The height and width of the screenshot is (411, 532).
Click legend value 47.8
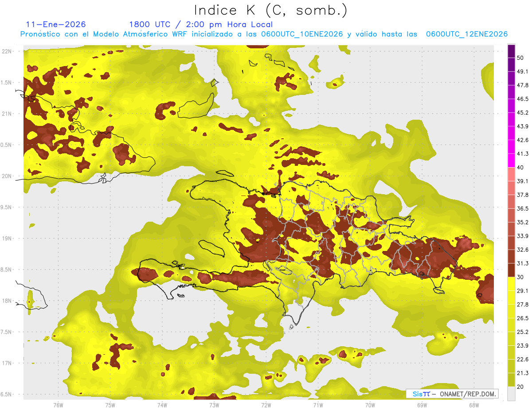click(522, 85)
